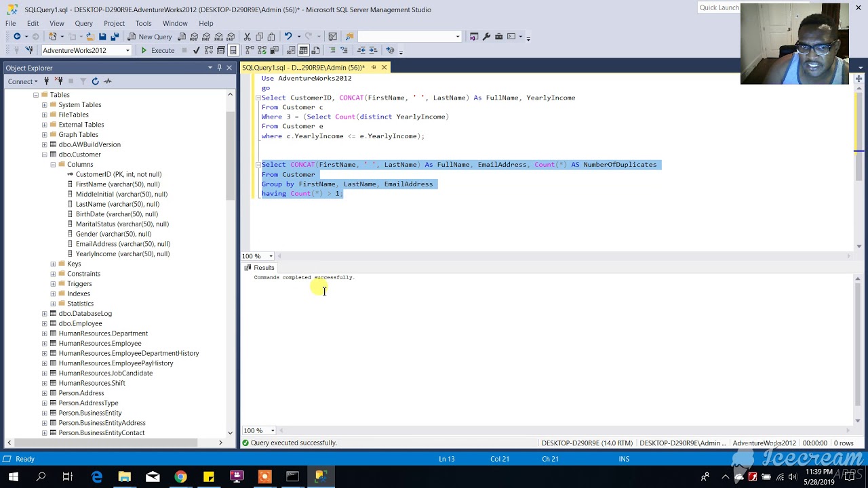Click Object Explorer Disconnect icon

coord(58,81)
